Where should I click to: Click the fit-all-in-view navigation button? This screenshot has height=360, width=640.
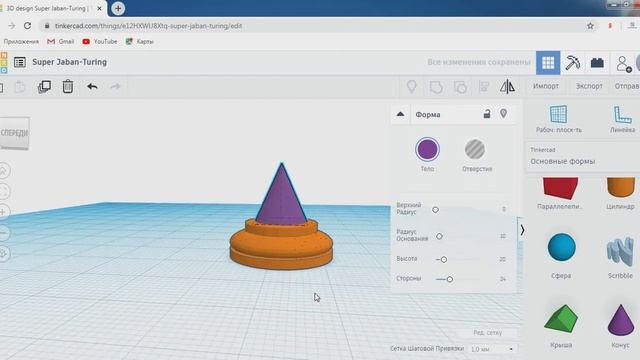(3, 191)
